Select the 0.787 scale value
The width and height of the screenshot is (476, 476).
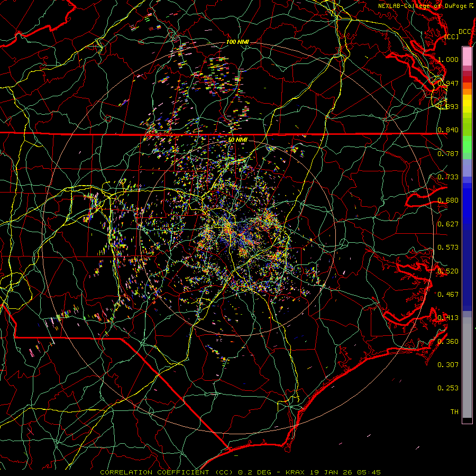(448, 153)
